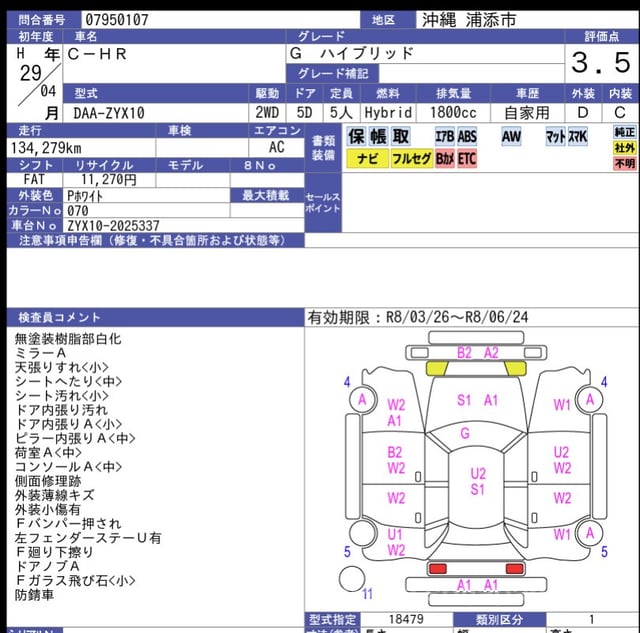Select the yellow 社外 legend swatch

tap(624, 147)
